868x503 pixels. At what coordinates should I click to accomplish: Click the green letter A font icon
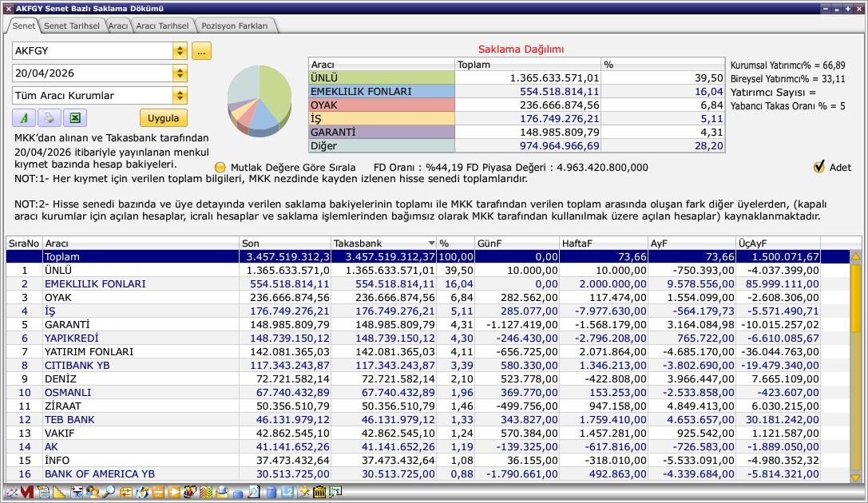click(x=24, y=118)
